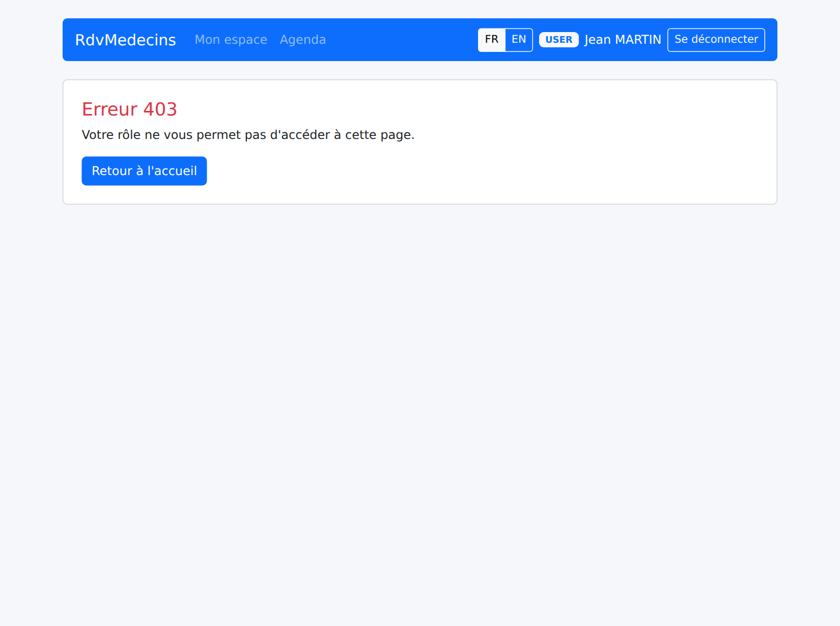Image resolution: width=840 pixels, height=626 pixels.
Task: Switch language to EN
Action: 519,40
